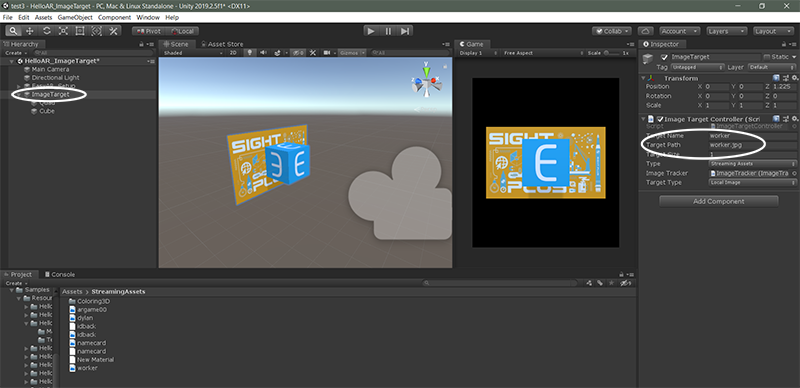Viewport: 800px width, 388px height.
Task: Open scene camera settings icon
Action: click(x=328, y=53)
